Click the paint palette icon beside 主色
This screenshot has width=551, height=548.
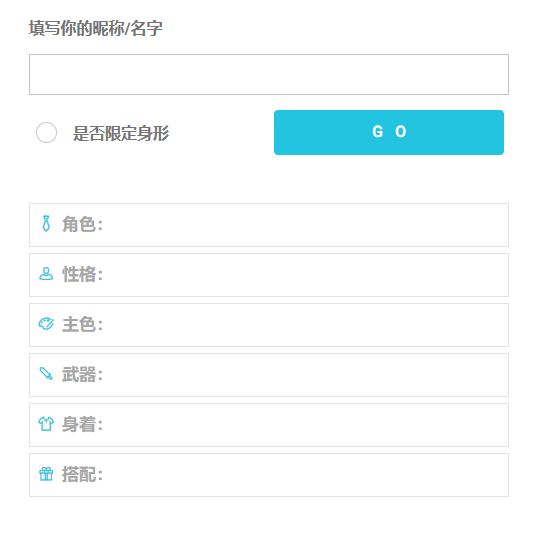pyautogui.click(x=46, y=324)
